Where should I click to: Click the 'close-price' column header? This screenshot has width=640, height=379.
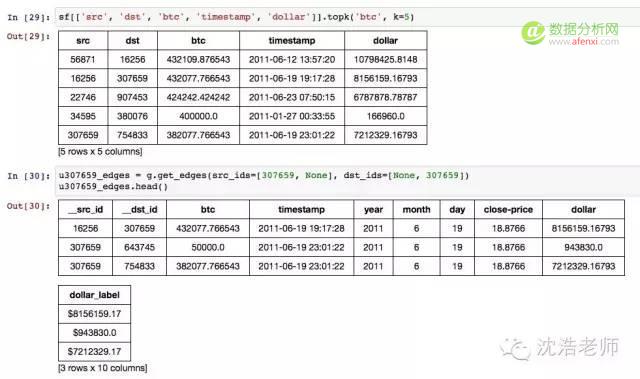(x=508, y=210)
